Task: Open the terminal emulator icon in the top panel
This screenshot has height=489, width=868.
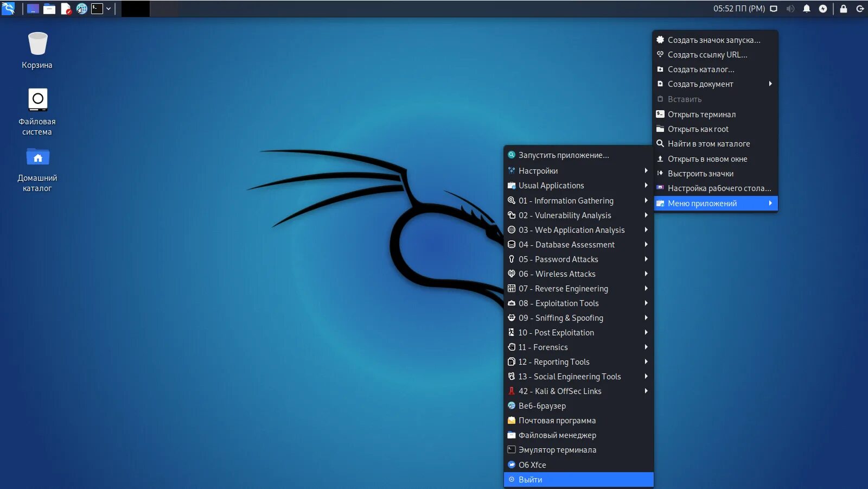Action: 97,9
